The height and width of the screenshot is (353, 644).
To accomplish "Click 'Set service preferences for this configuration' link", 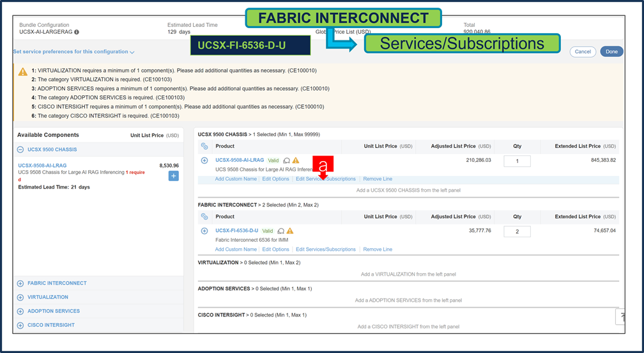I will click(x=71, y=52).
